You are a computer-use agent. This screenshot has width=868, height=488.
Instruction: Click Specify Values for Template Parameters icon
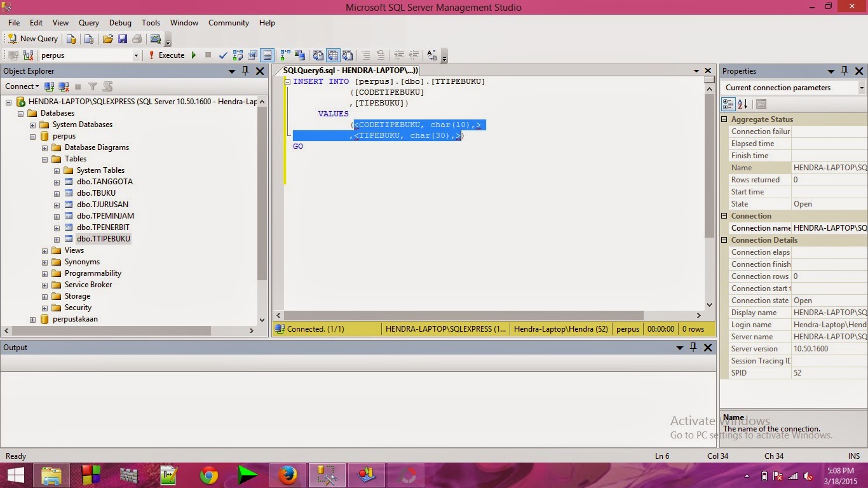pyautogui.click(x=432, y=55)
